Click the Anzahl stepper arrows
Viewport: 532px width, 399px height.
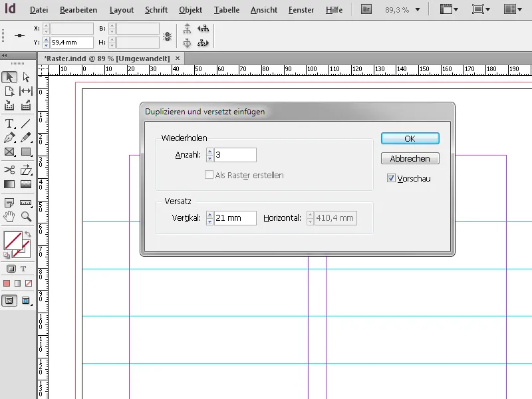point(209,155)
